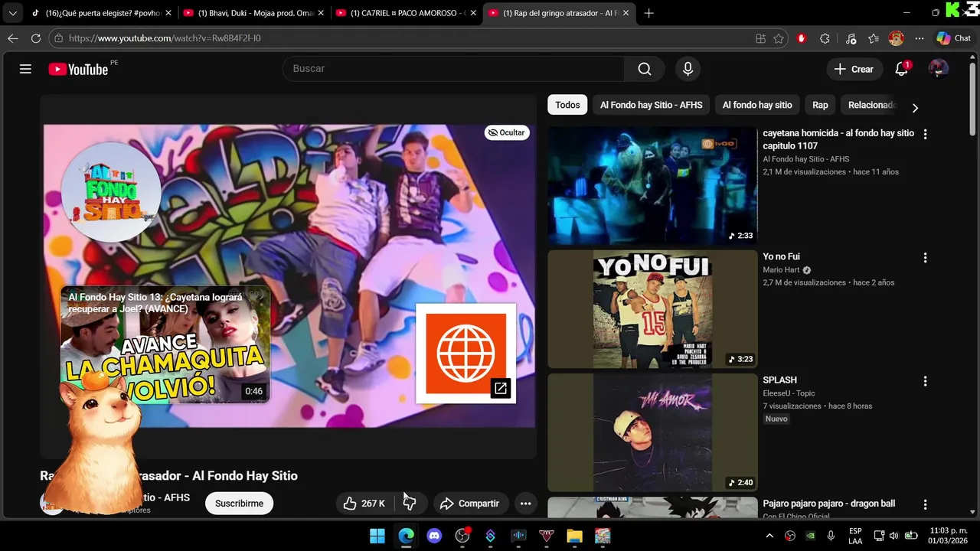Select the Todos filter chip
Image resolution: width=980 pixels, height=551 pixels.
pyautogui.click(x=567, y=105)
